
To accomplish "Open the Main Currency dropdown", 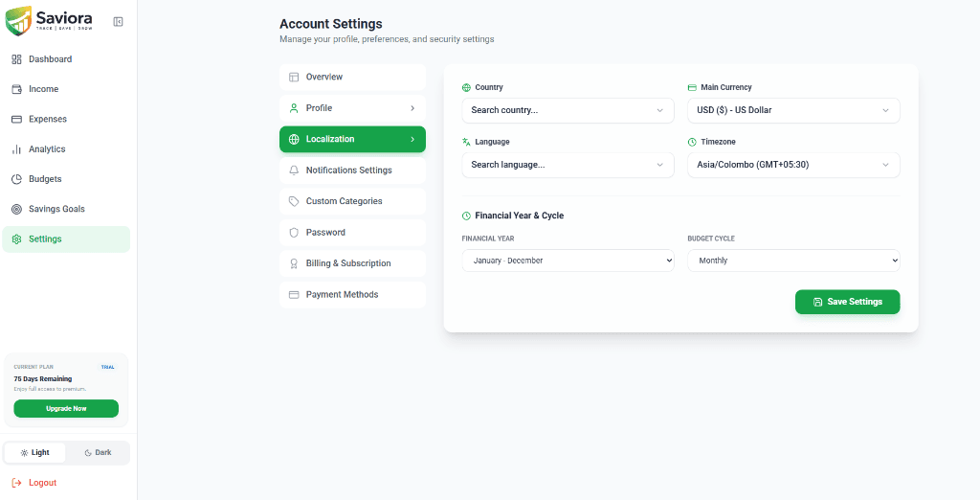I will coord(793,110).
